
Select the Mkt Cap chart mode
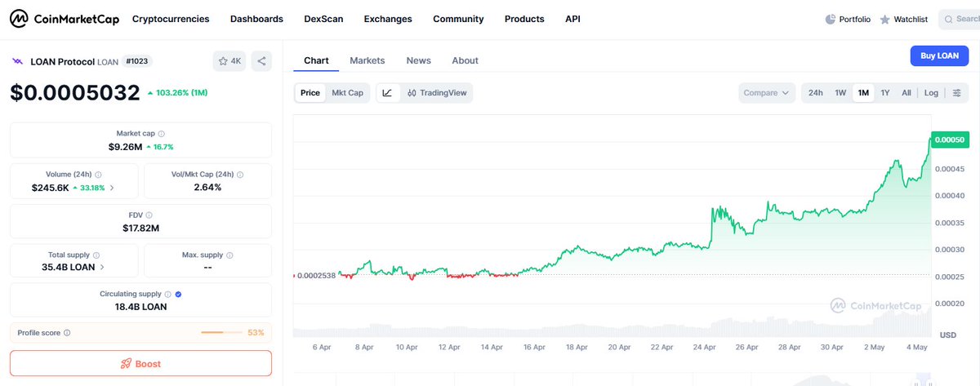347,93
